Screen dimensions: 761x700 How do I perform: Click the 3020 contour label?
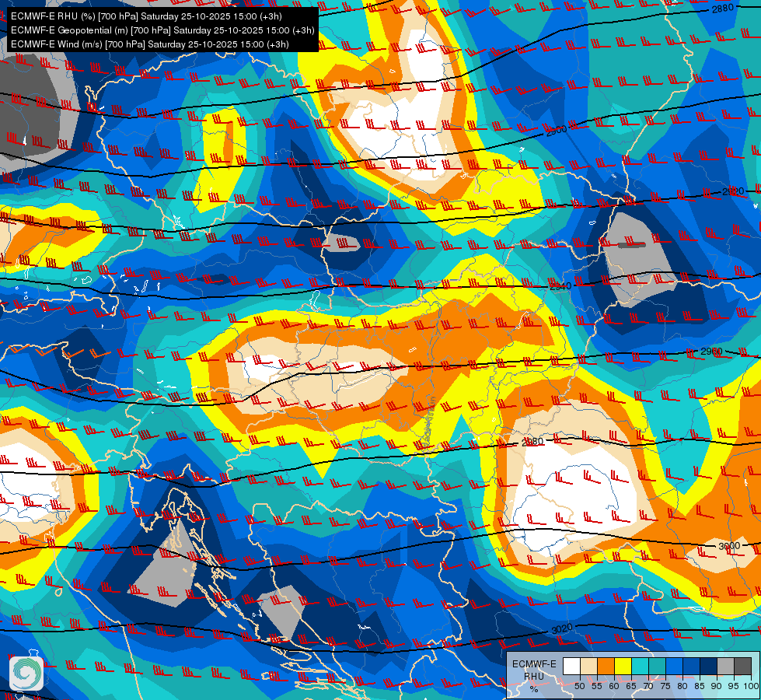click(x=562, y=629)
